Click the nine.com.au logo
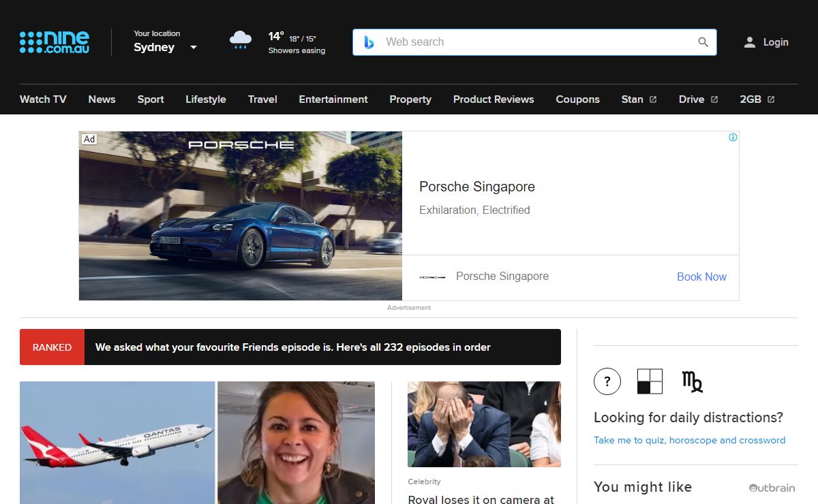 click(55, 42)
